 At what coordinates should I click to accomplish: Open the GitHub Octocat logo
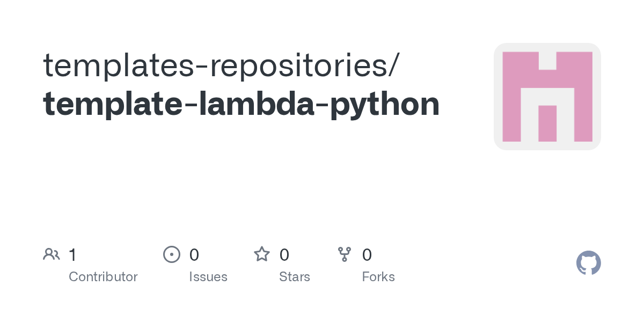[x=588, y=263]
